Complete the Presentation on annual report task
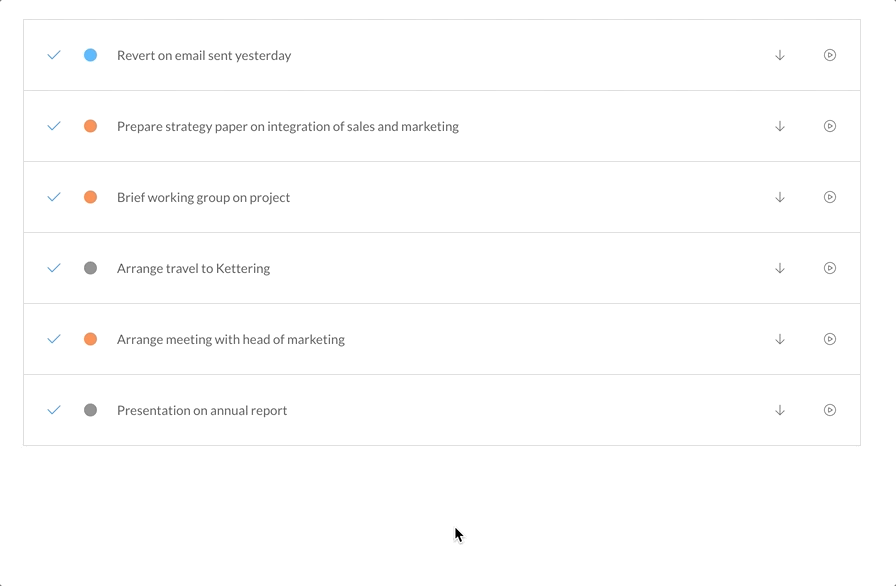The image size is (896, 586). point(54,410)
